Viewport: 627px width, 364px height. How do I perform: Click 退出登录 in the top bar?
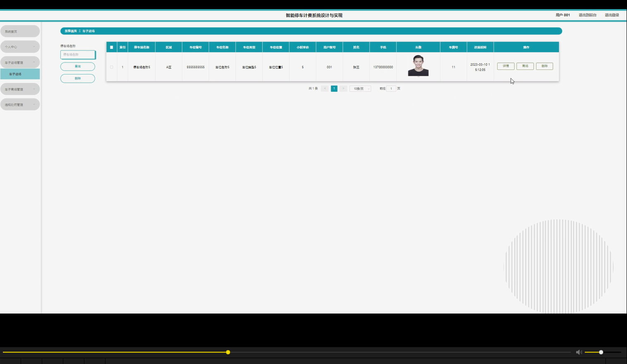[x=612, y=15]
